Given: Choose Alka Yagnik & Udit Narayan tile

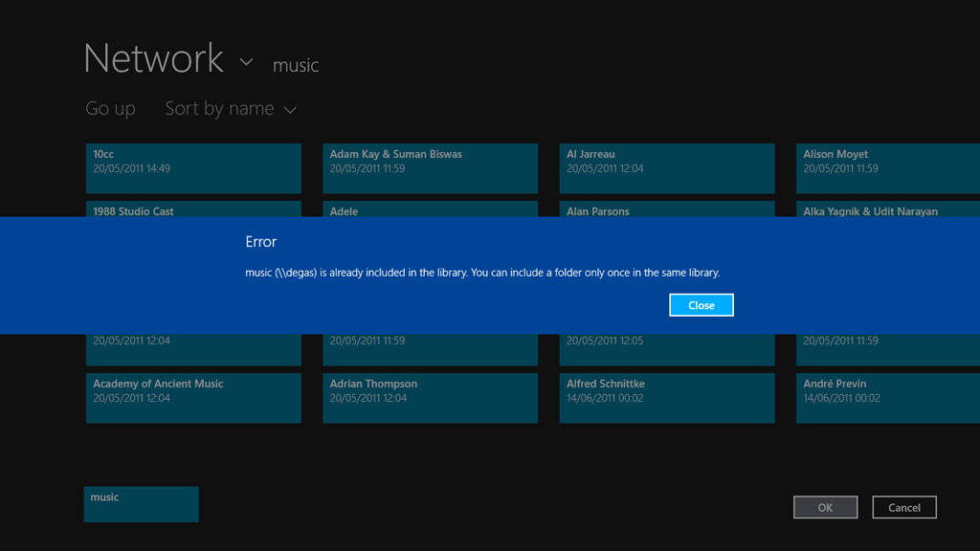Looking at the screenshot, I should click(887, 209).
